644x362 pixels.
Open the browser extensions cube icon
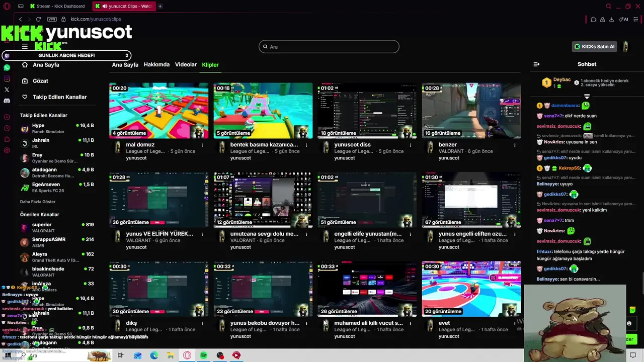[593, 19]
